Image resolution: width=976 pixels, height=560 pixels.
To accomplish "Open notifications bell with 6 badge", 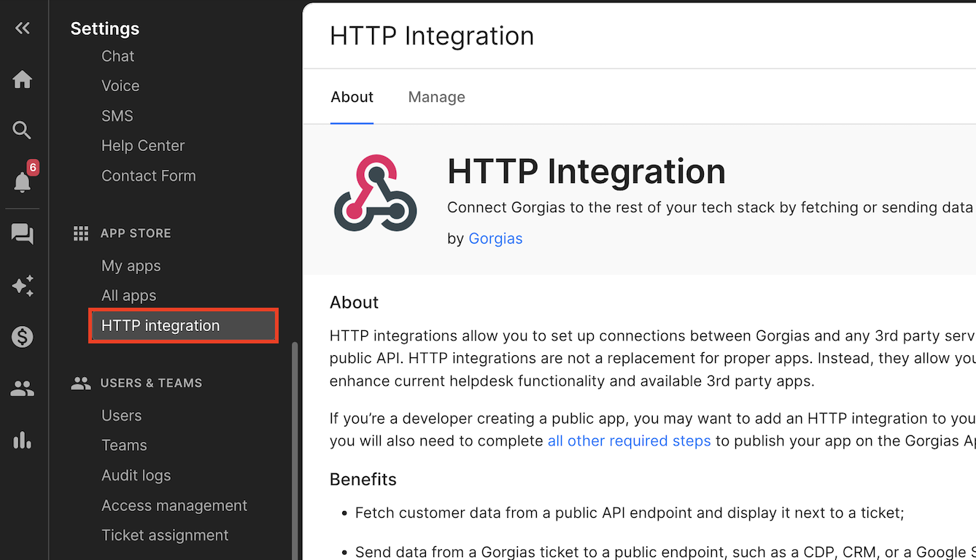I will (x=23, y=182).
